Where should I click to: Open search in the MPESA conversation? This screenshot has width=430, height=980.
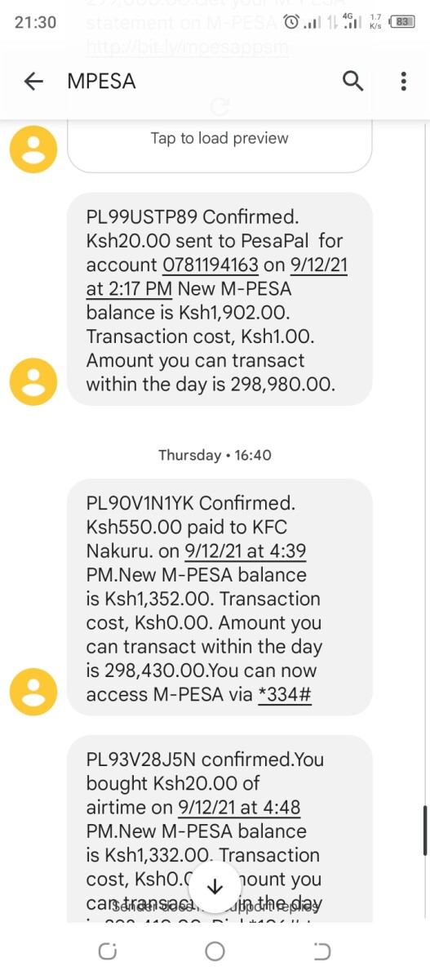(x=352, y=81)
